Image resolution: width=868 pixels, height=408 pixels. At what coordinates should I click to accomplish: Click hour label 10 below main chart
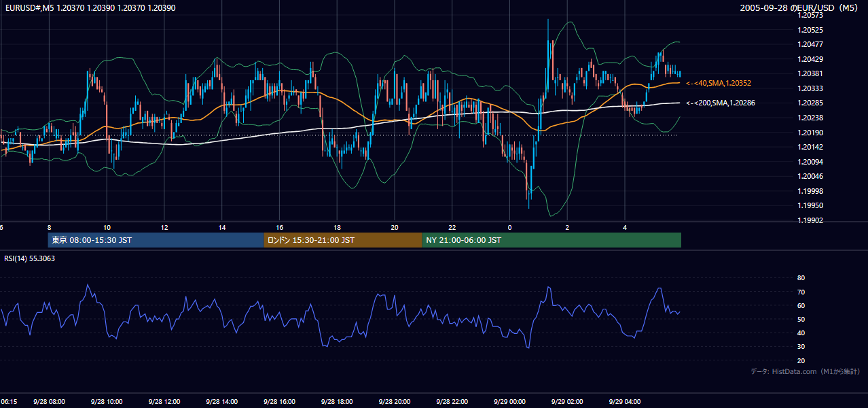coord(107,227)
